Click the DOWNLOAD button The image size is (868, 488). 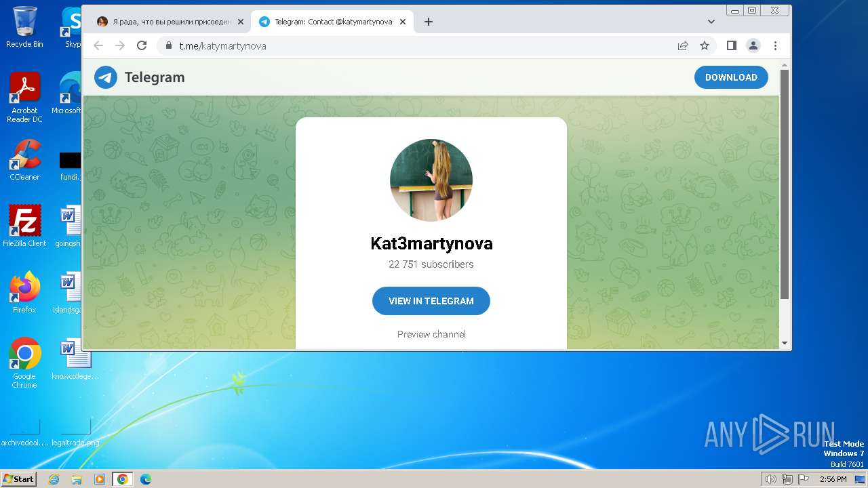[731, 77]
